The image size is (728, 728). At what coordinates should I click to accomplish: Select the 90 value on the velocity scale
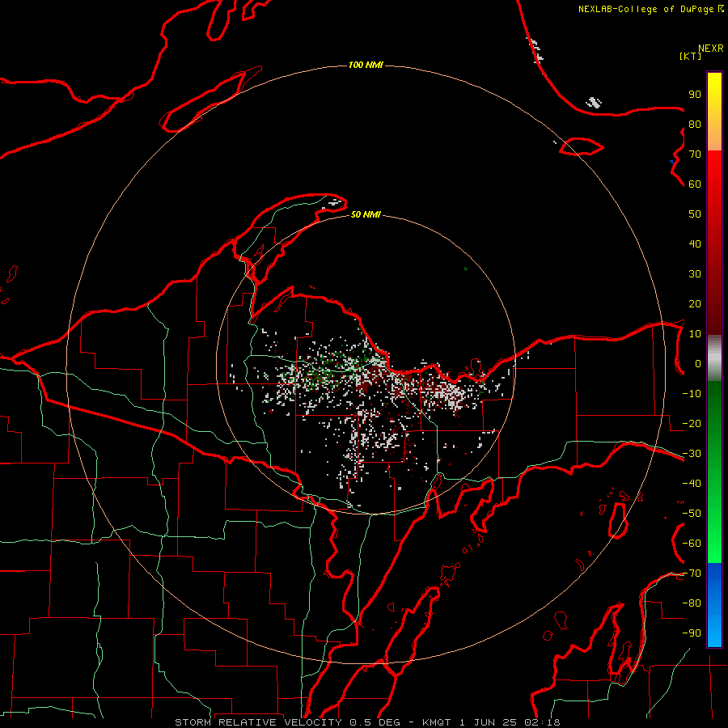[x=695, y=95]
